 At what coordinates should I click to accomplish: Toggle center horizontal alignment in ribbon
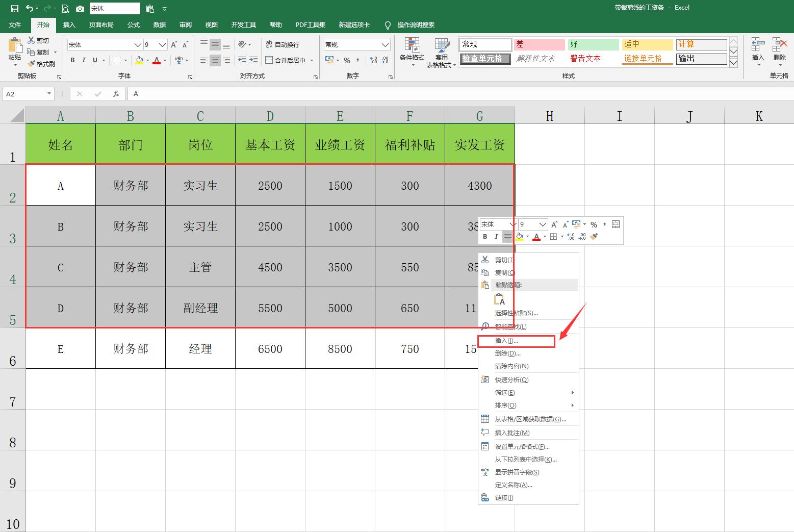(215, 60)
